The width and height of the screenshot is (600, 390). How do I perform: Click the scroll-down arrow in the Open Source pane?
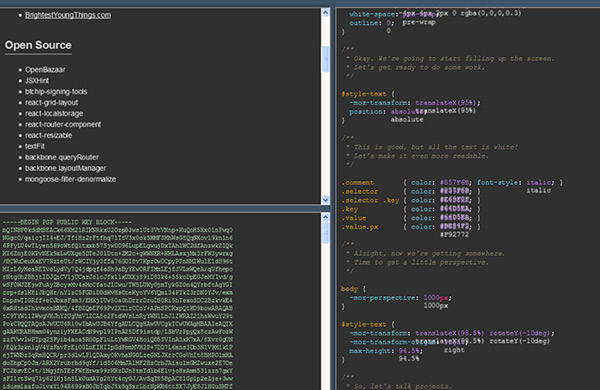[325, 199]
